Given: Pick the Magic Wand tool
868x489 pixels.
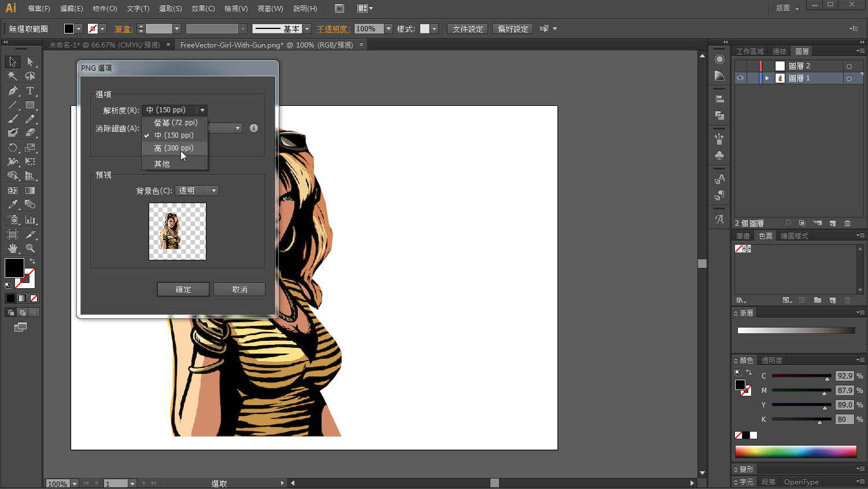Looking at the screenshot, I should (13, 76).
